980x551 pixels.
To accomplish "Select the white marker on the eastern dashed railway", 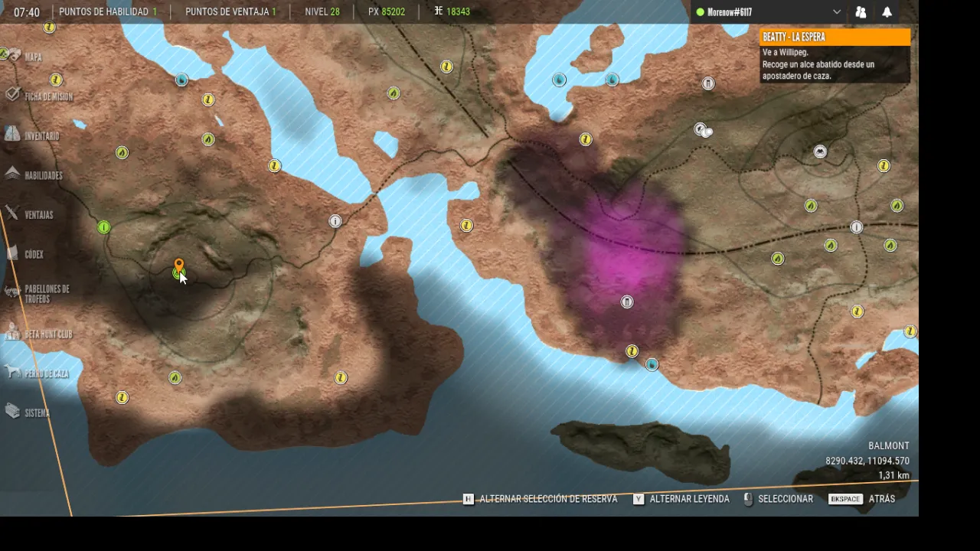I will (857, 227).
